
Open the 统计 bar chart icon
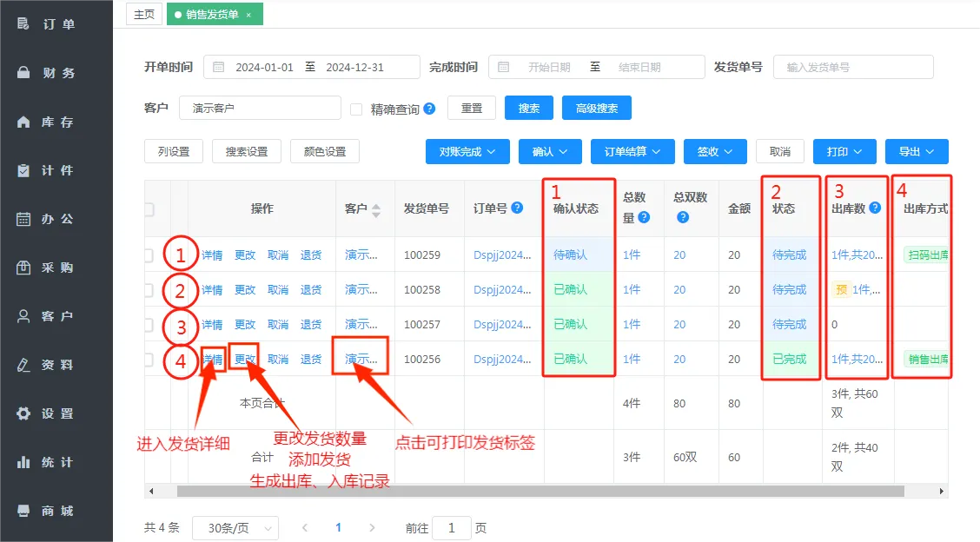coord(23,462)
